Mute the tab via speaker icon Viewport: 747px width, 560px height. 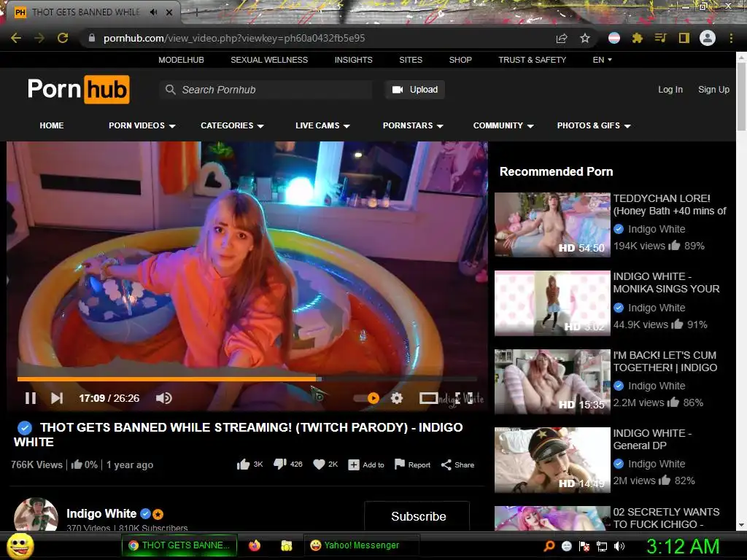[153, 12]
